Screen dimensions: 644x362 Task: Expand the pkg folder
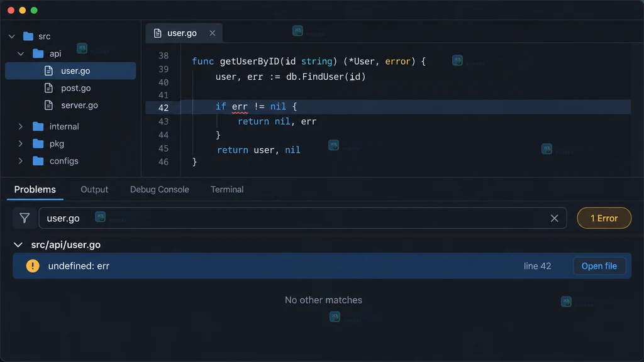21,144
